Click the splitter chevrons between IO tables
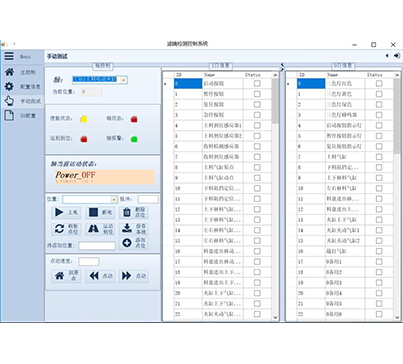Image resolution: width=403 pixels, height=364 pixels. coord(282,67)
